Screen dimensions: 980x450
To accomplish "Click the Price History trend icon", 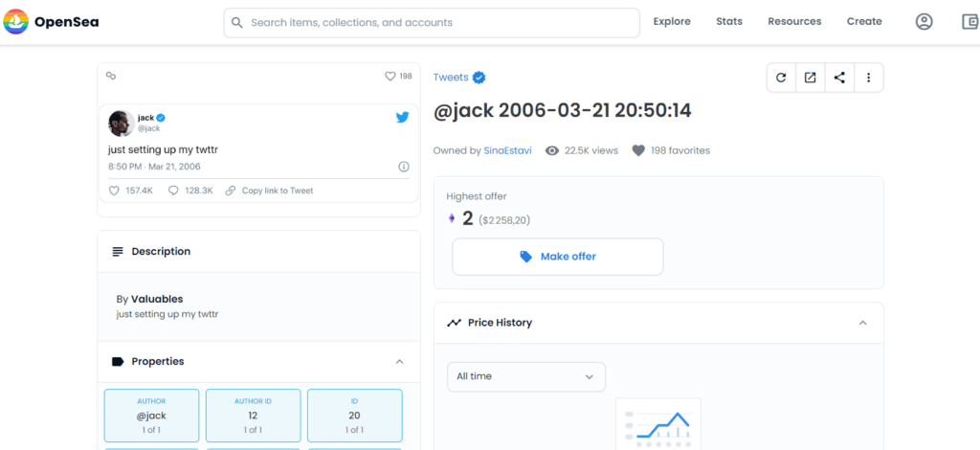I will pos(454,323).
